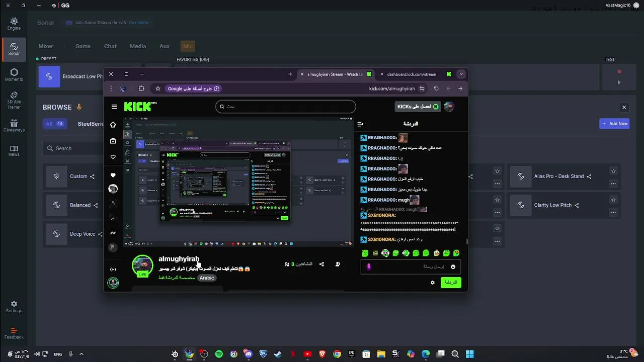Switch to the Game tab

click(83, 46)
